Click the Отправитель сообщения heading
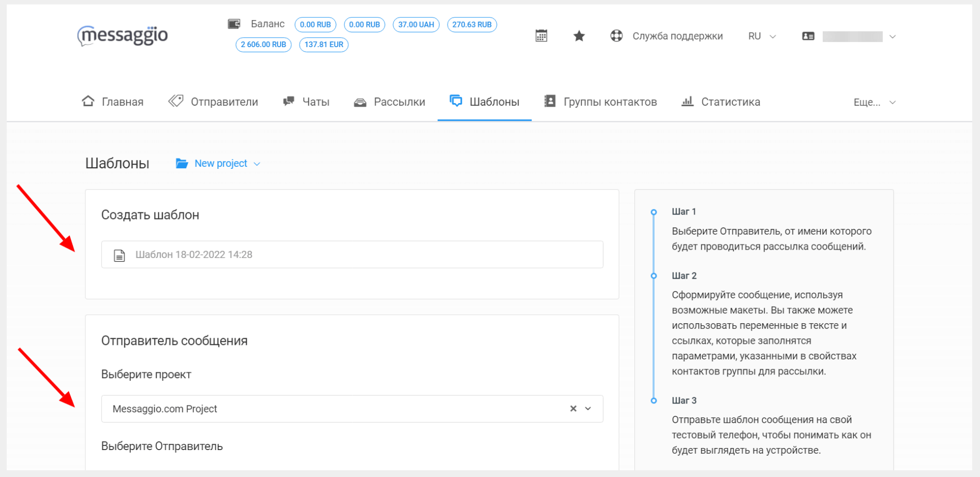 coord(174,341)
